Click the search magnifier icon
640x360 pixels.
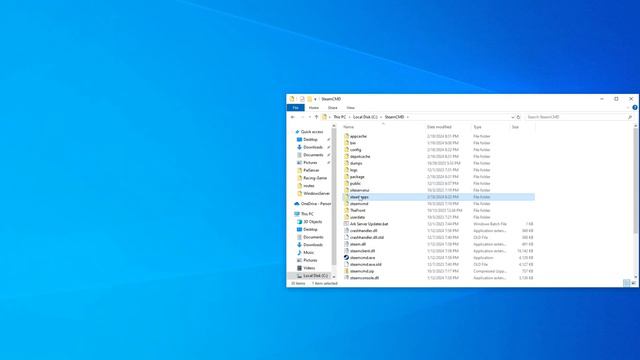(x=630, y=117)
